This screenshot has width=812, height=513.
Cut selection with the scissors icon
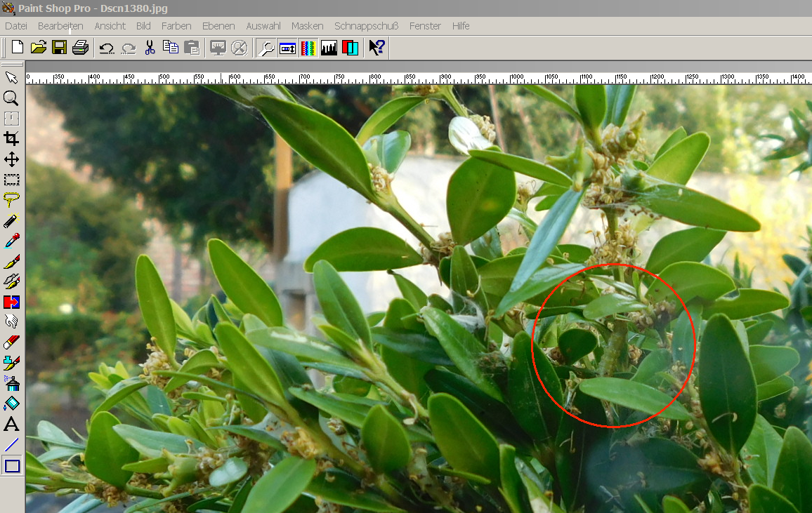[x=150, y=48]
